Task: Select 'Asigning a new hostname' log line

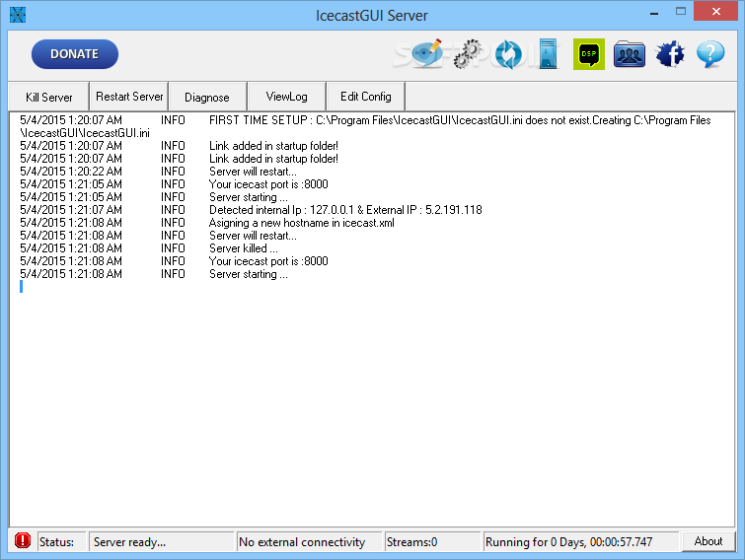Action: 207,223
